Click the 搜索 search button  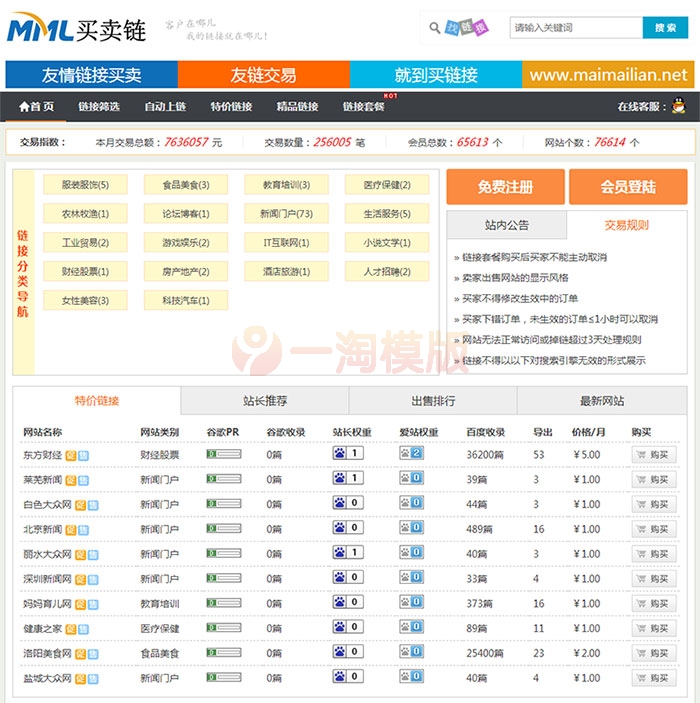665,28
